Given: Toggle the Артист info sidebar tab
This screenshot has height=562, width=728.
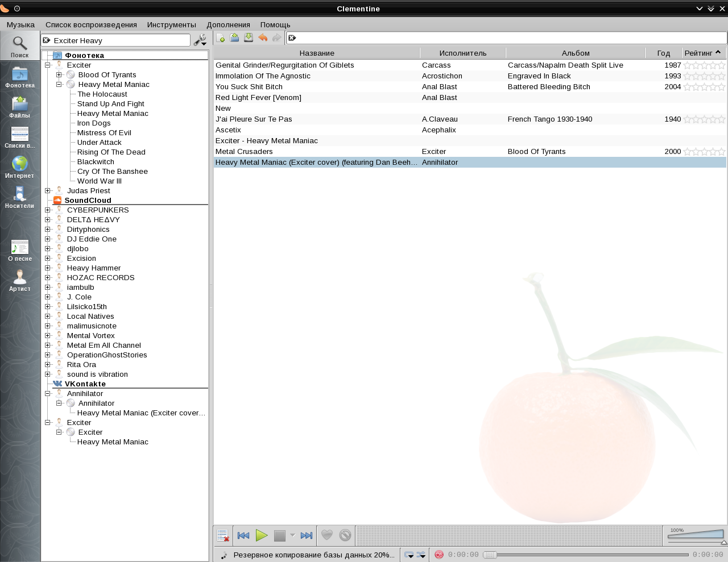Looking at the screenshot, I should [20, 280].
